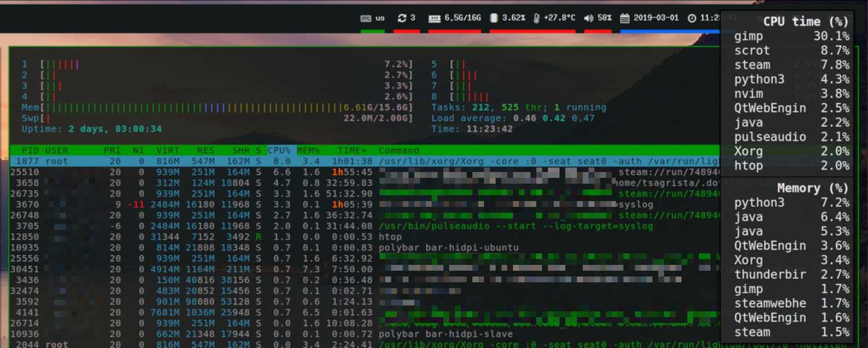
Task: Select the polybar bar-hidpi-ubuntu process row
Action: 365,247
